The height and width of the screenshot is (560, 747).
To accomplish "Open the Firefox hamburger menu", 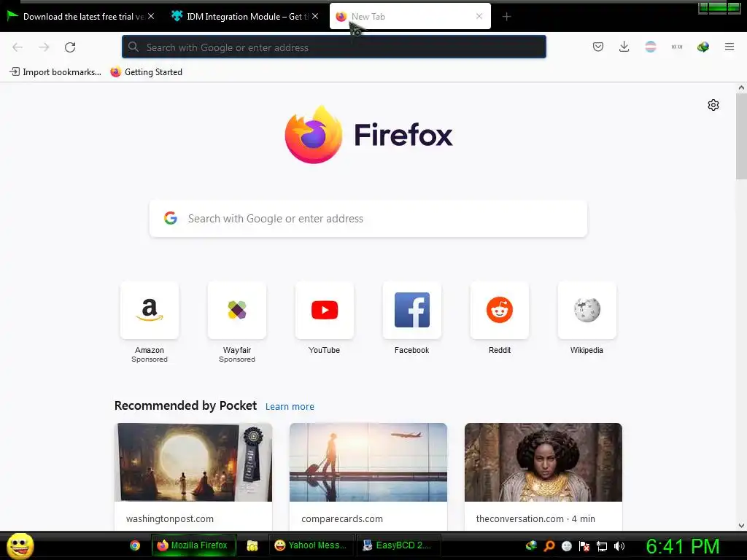I will [729, 47].
